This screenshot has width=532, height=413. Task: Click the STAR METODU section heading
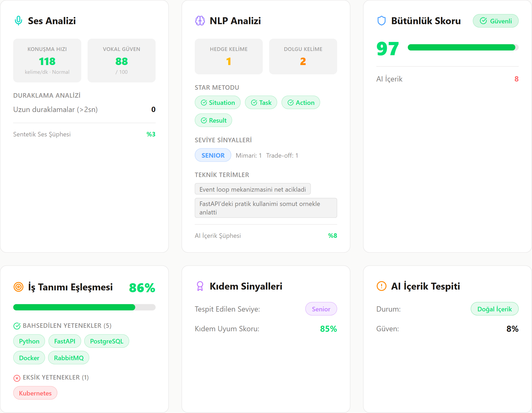217,88
